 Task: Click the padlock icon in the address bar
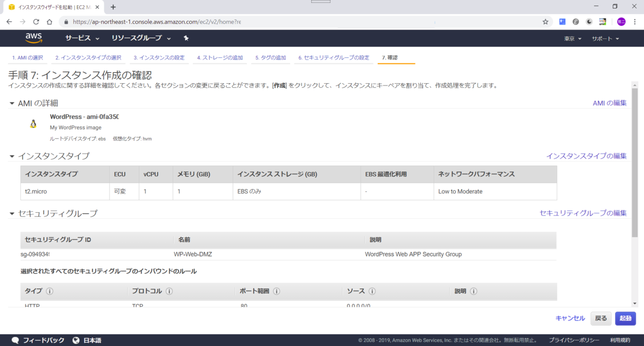tap(65, 21)
